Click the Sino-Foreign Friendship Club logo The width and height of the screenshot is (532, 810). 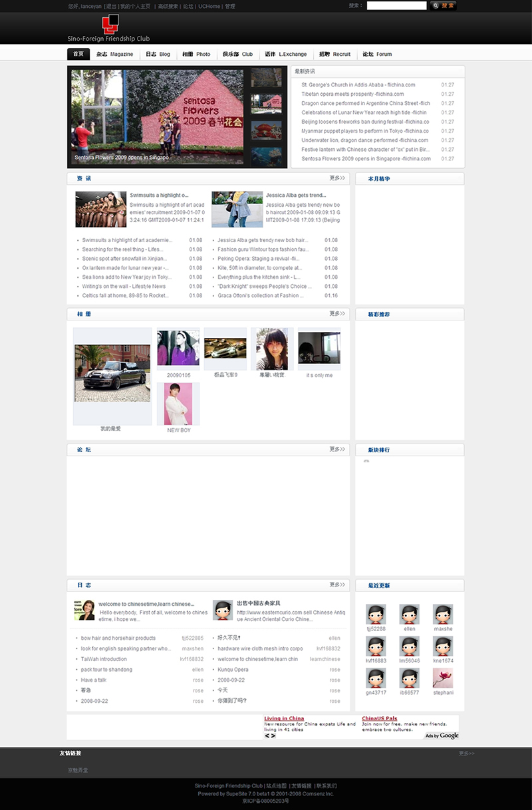tap(109, 28)
